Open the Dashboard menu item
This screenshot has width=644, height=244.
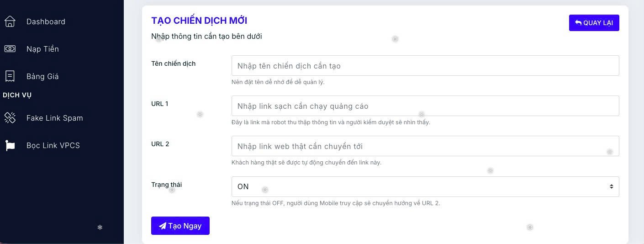[x=46, y=21]
